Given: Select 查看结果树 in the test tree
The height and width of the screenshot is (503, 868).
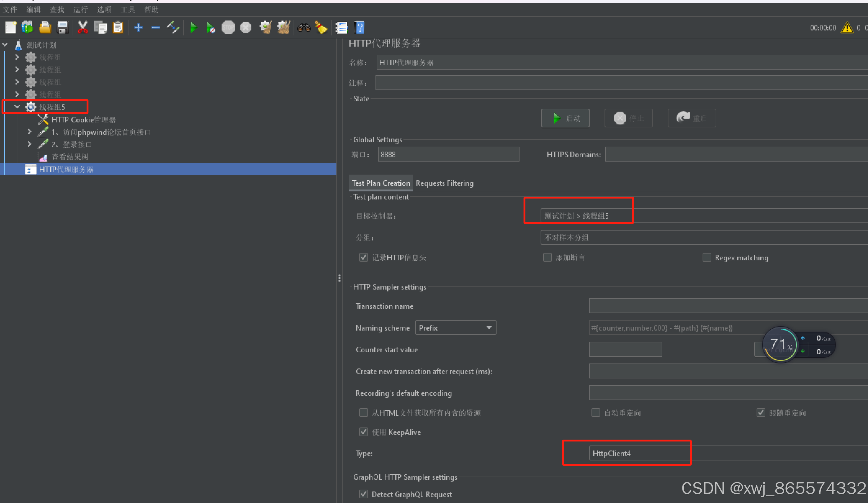Looking at the screenshot, I should point(70,157).
